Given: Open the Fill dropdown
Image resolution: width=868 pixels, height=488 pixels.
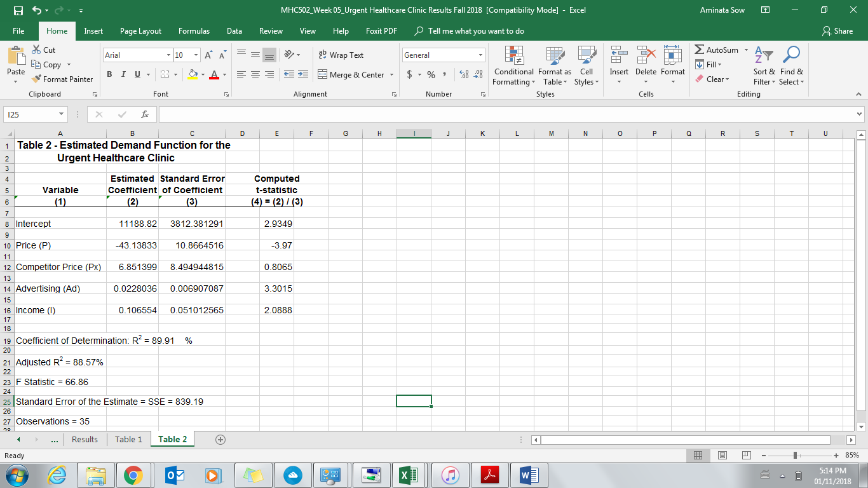Looking at the screenshot, I should click(709, 65).
